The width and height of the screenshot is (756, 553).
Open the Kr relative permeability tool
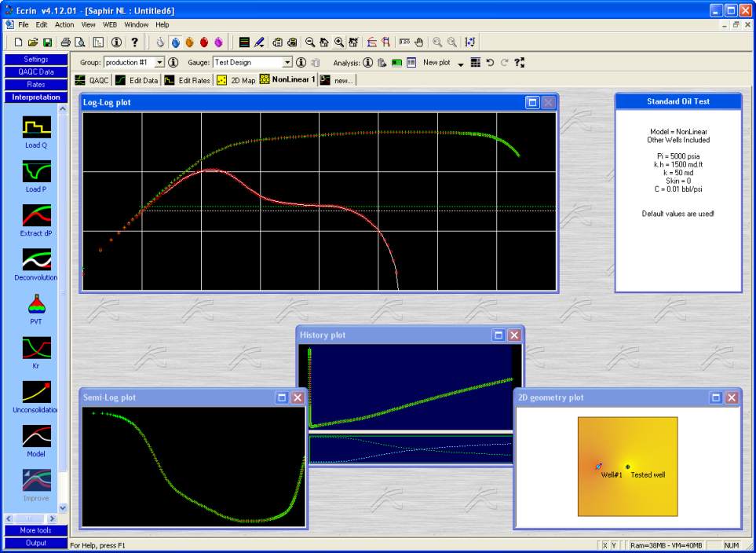36,347
